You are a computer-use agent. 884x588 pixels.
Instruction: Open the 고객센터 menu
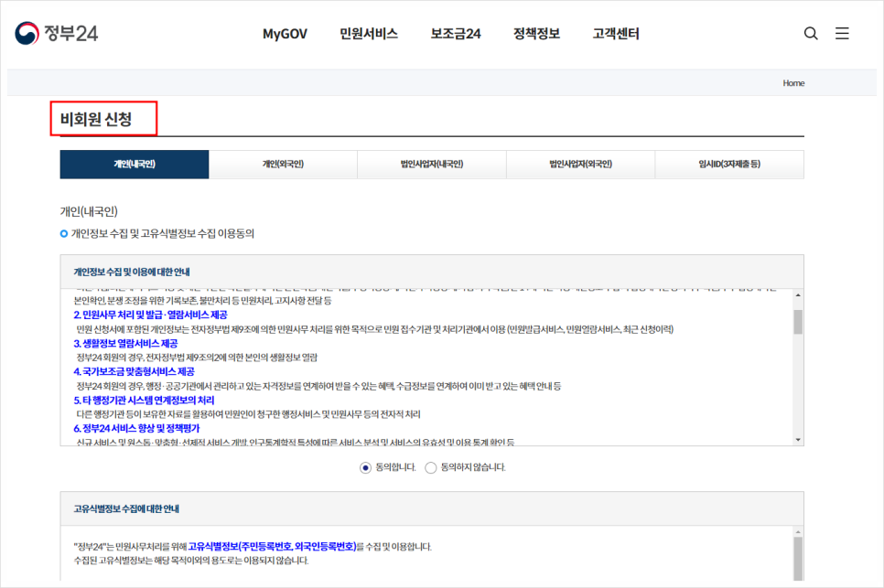coord(614,33)
